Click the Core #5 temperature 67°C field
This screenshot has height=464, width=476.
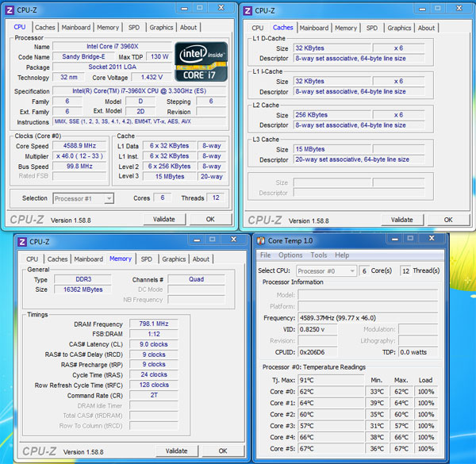point(331,449)
